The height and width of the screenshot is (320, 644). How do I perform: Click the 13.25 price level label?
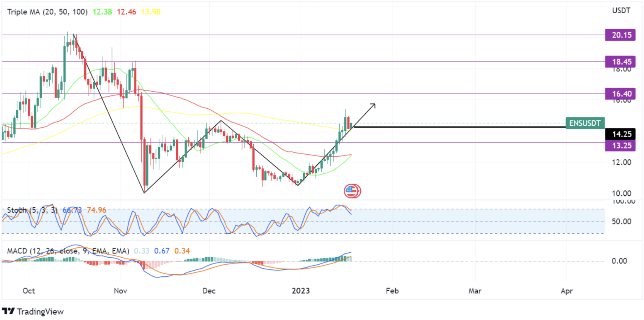click(620, 146)
